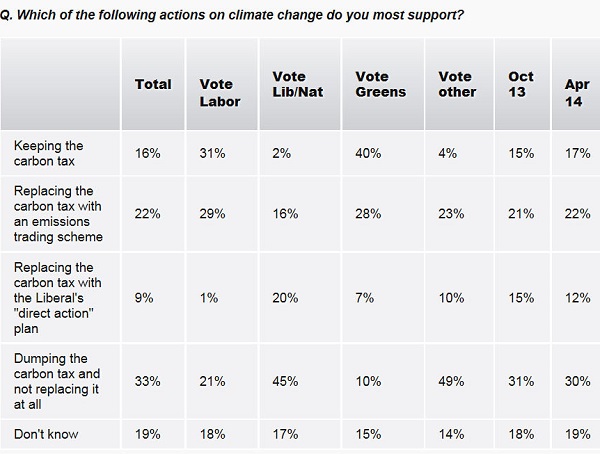This screenshot has height=454, width=600.
Task: Click the Vote Labor column header
Action: 219,93
